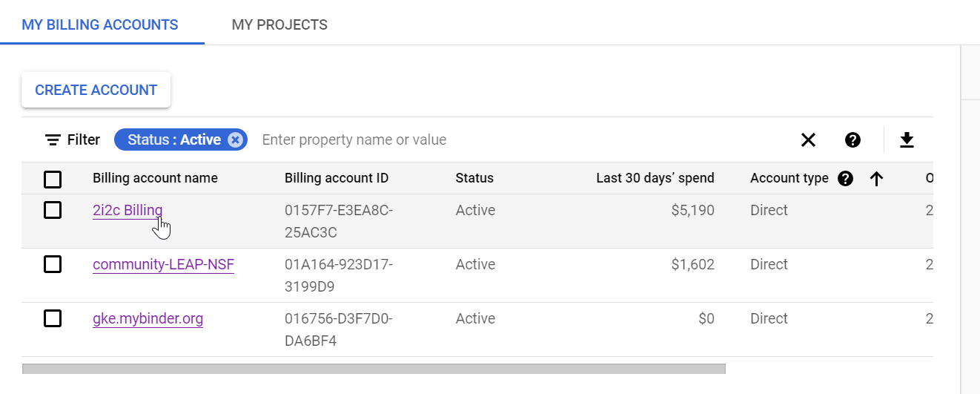
Task: Sort by Account type arrow
Action: click(876, 178)
